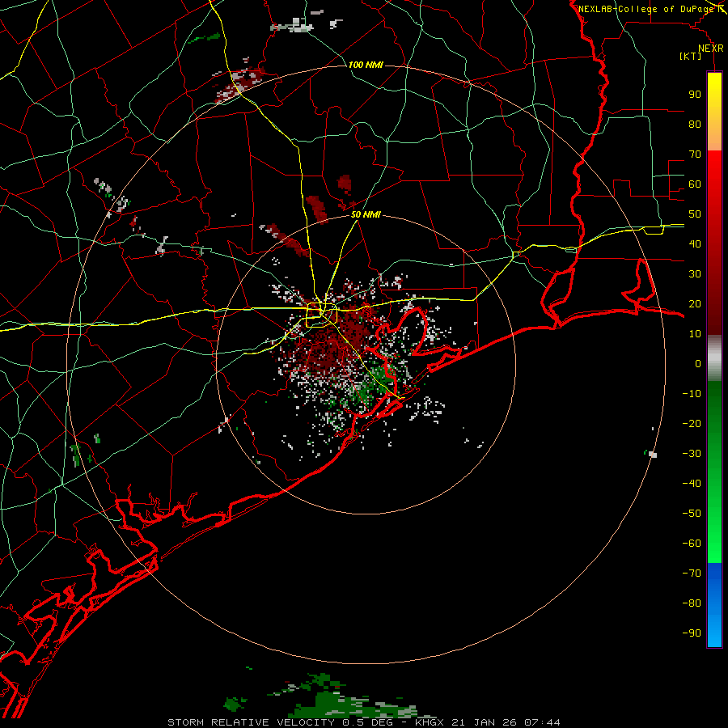Click the -10 value on the velocity scale
Screen dimensions: 728x728
click(x=692, y=394)
